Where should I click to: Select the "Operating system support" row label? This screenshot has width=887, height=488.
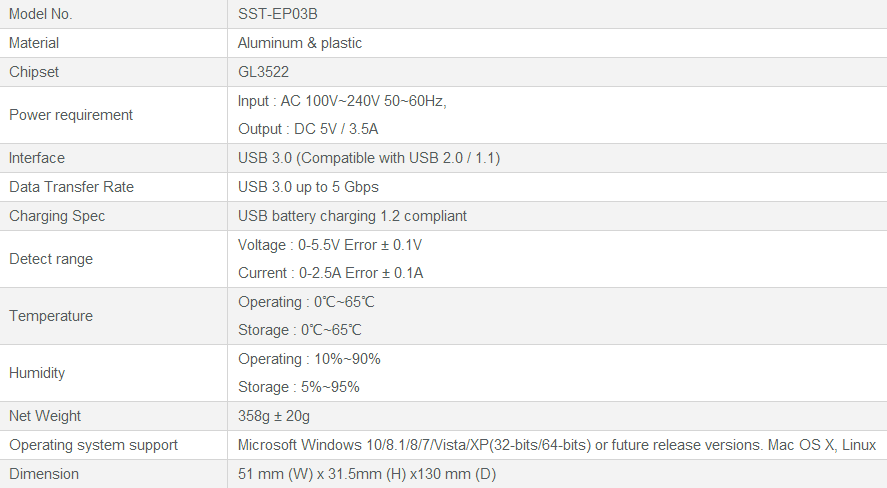pyautogui.click(x=94, y=445)
